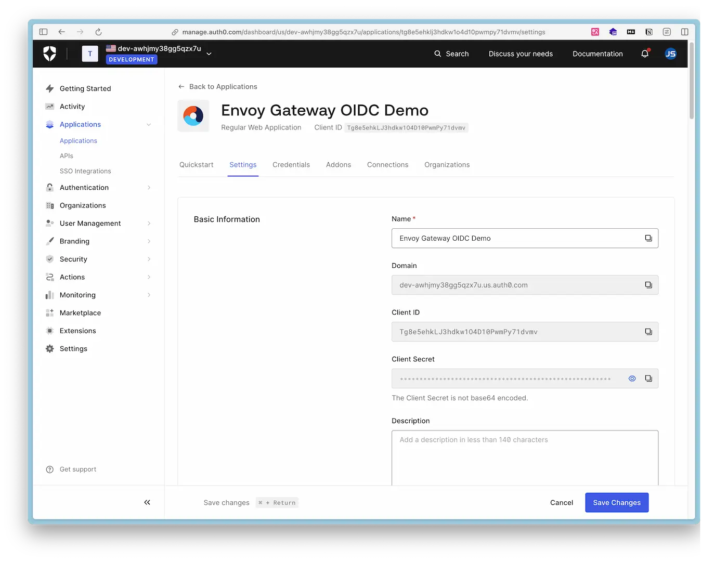Copy the Domain field value
Image resolution: width=728 pixels, height=561 pixels.
(x=648, y=285)
